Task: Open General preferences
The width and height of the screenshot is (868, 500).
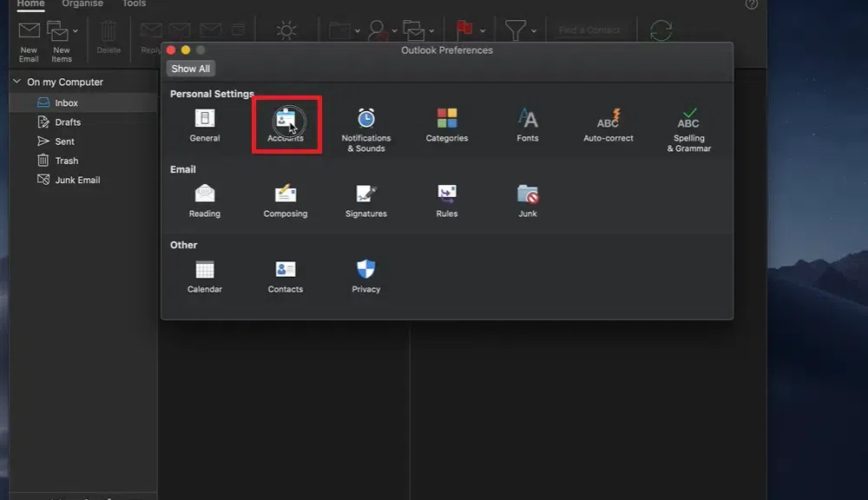Action: point(204,125)
